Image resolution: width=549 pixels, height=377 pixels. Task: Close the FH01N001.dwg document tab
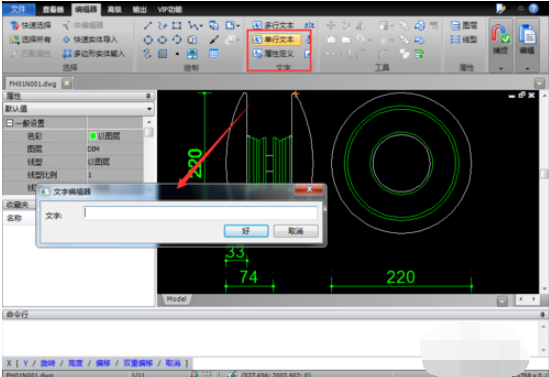[67, 83]
